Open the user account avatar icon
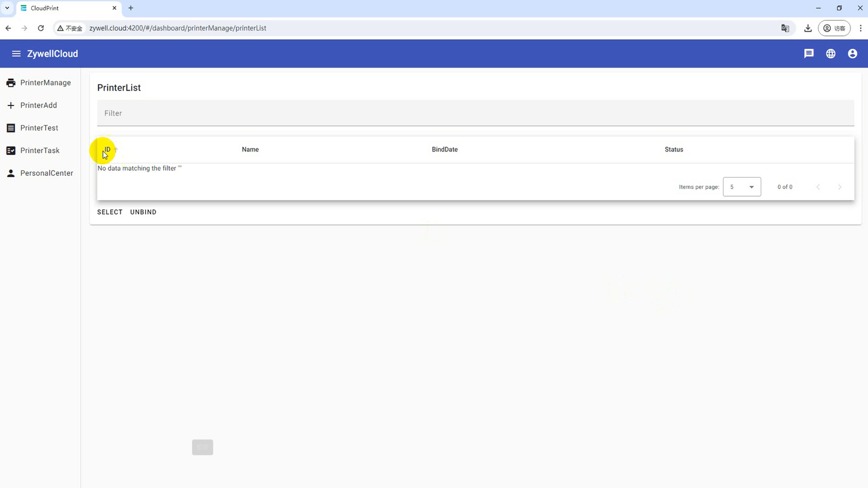Image resolution: width=868 pixels, height=488 pixels. click(852, 54)
